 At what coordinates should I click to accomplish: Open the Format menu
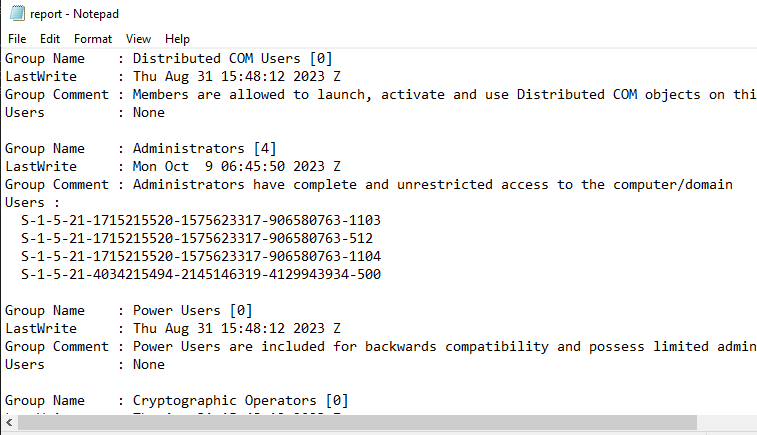[93, 39]
